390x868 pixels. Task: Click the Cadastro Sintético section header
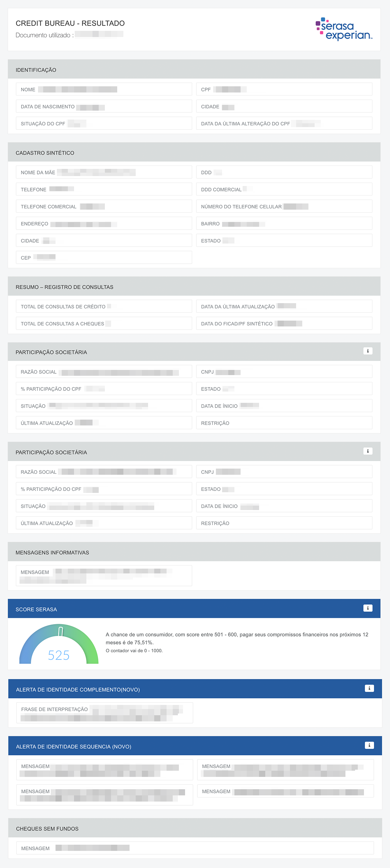pyautogui.click(x=45, y=153)
